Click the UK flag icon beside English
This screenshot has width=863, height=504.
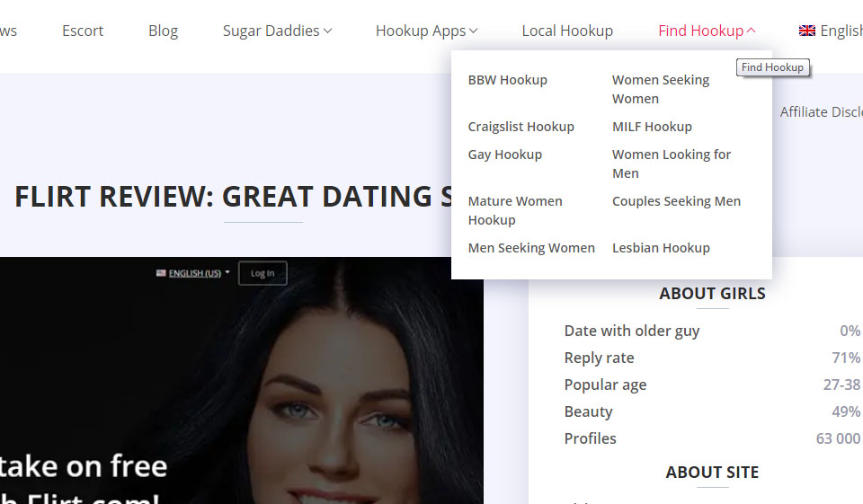pos(806,31)
